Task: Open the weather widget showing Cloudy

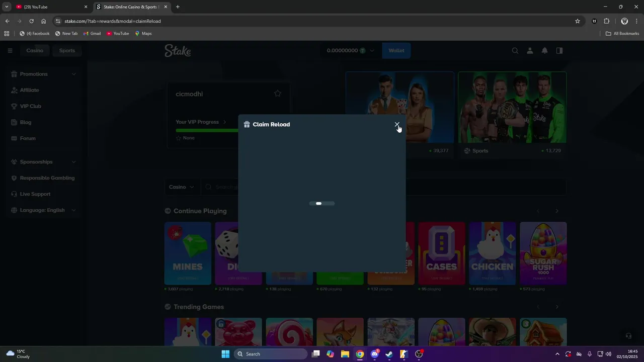Action: tap(18, 354)
